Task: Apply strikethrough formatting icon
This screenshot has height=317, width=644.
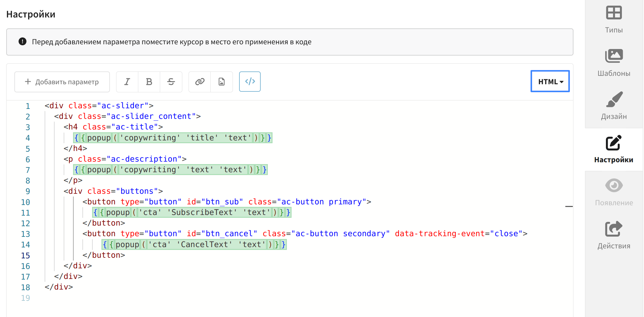Action: 171,82
